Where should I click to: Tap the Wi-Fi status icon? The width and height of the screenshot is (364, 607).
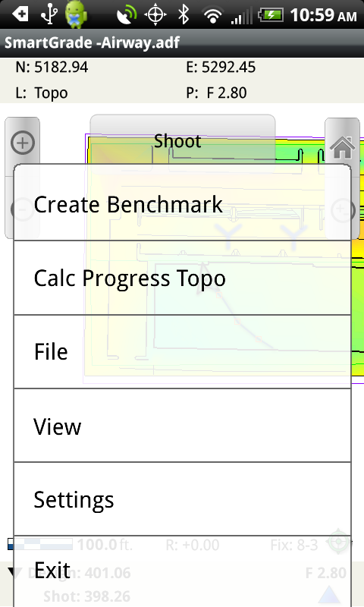212,15
